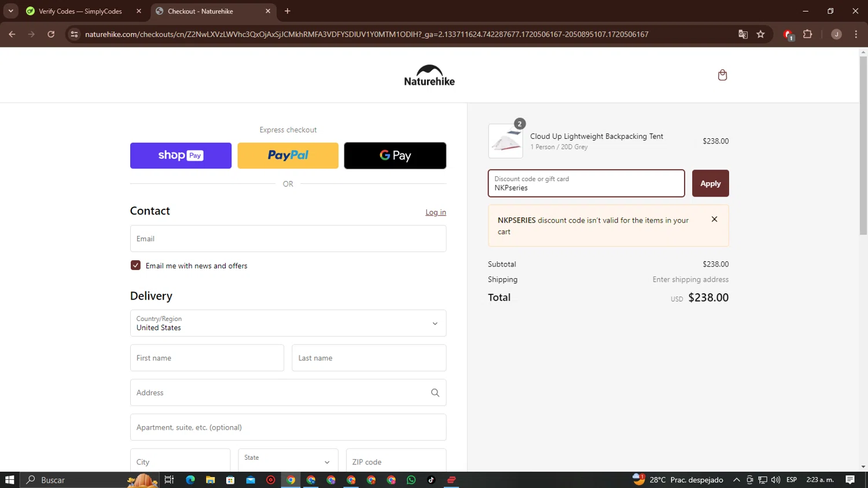The width and height of the screenshot is (868, 488).
Task: Click the Naturehike logo
Action: (429, 75)
